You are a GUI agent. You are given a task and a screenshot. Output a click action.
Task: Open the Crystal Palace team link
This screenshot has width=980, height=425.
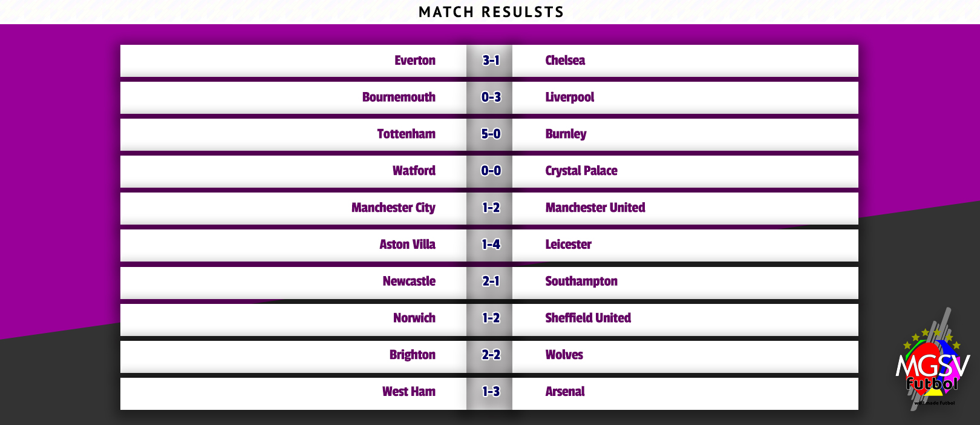pyautogui.click(x=581, y=171)
